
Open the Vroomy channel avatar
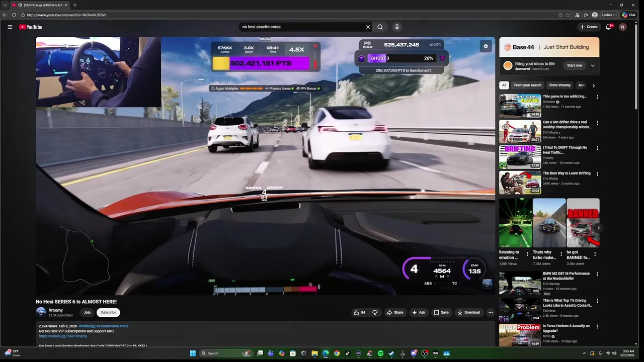41,312
